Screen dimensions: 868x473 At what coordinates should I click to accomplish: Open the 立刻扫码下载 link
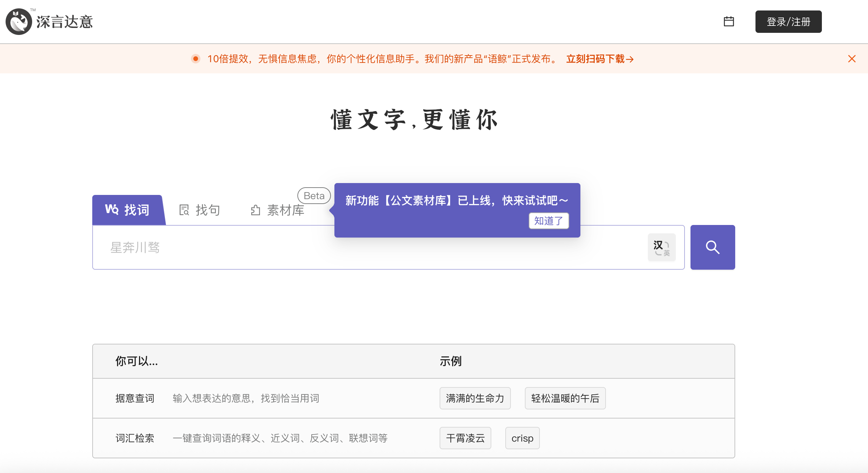click(600, 59)
